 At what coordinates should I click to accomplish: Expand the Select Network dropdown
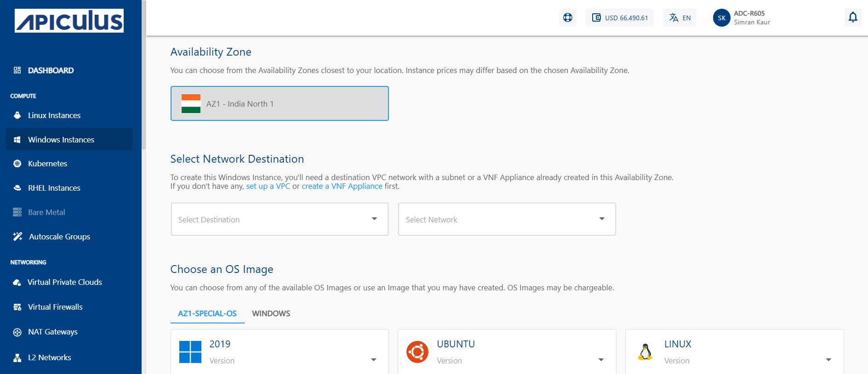pos(507,219)
